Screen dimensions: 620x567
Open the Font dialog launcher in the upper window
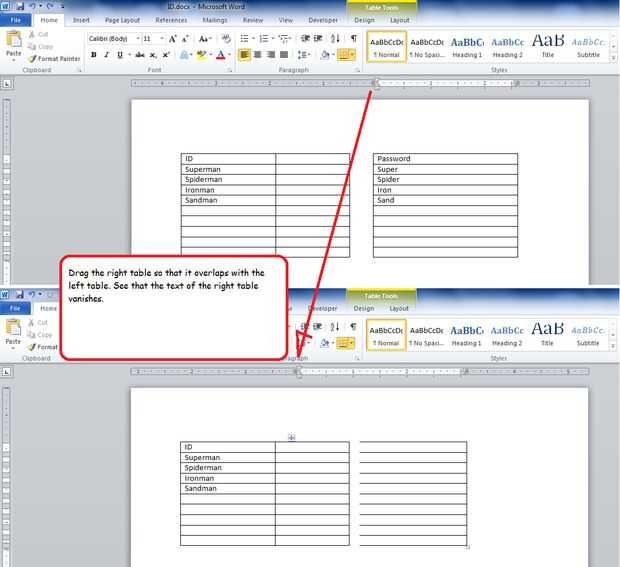230,70
